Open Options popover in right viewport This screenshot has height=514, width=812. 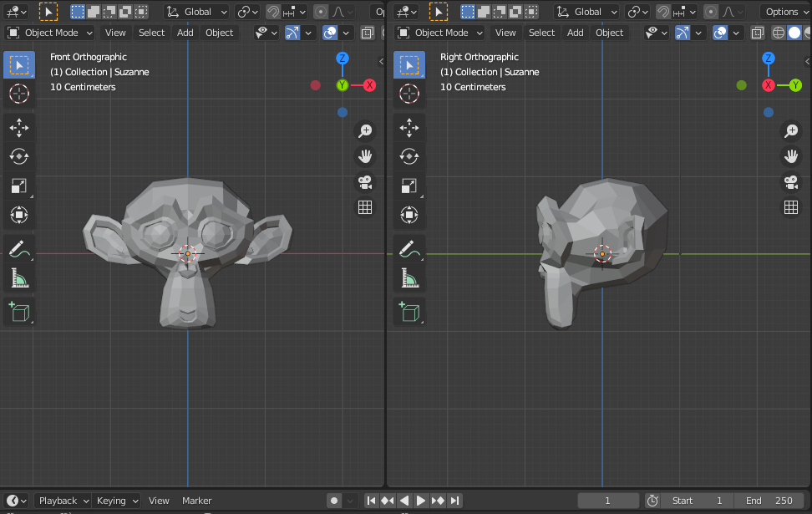point(785,12)
